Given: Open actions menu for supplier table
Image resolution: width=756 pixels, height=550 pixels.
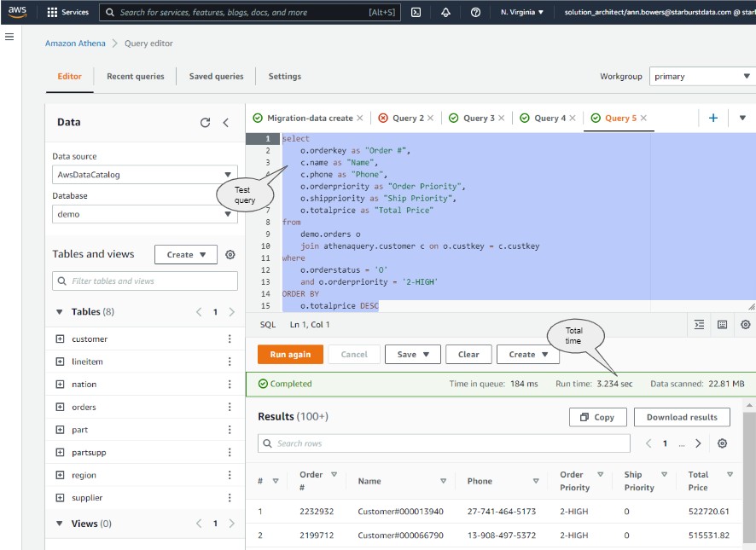Looking at the screenshot, I should (230, 497).
